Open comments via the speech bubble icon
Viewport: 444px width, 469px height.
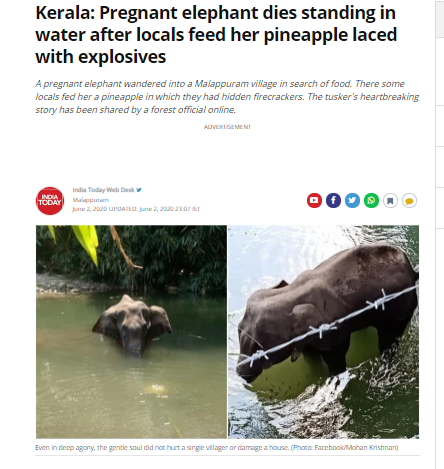pyautogui.click(x=410, y=201)
